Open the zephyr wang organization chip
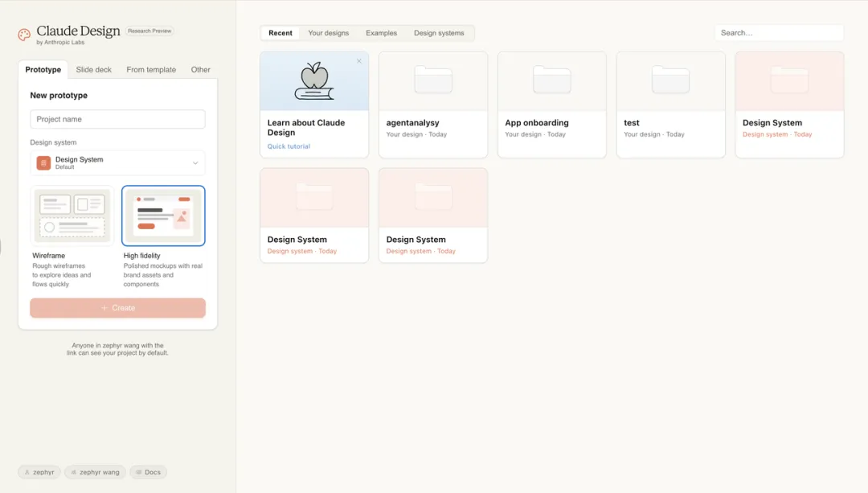Image resolution: width=868 pixels, height=493 pixels. [x=95, y=472]
